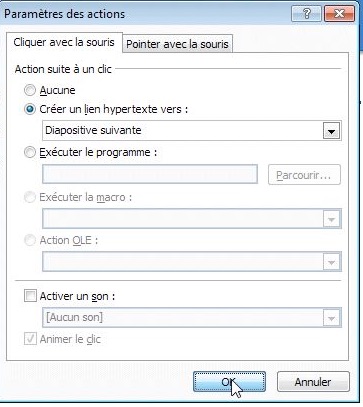Screen dimensions: 363x407
Task: Click the Parcourir... browse button
Action: (x=304, y=175)
